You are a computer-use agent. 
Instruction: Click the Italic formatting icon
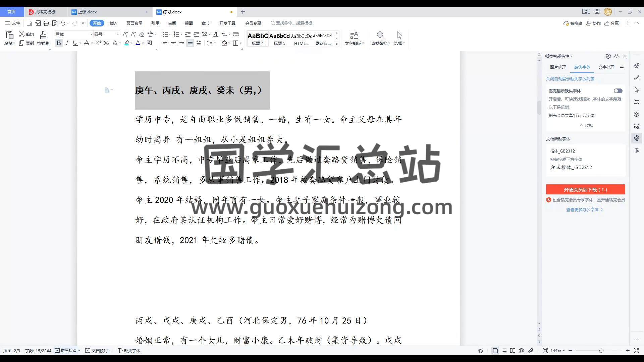67,43
